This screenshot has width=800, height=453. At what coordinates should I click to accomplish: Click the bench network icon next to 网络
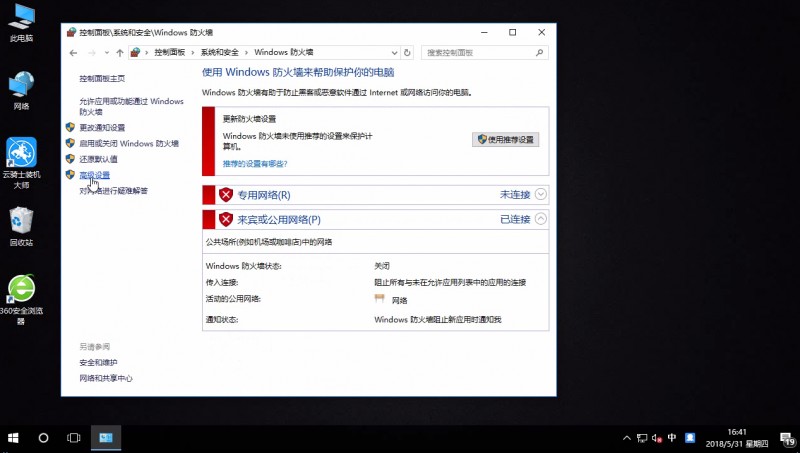tap(380, 298)
